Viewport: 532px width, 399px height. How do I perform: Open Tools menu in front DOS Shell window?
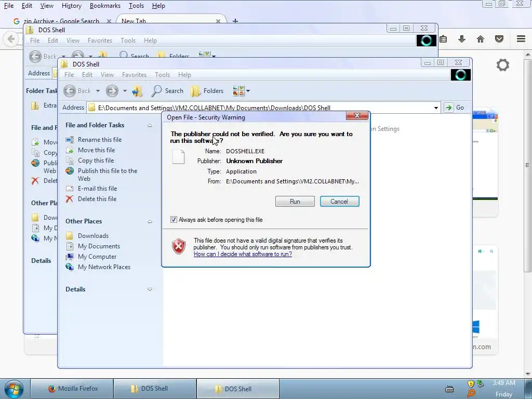click(x=162, y=75)
